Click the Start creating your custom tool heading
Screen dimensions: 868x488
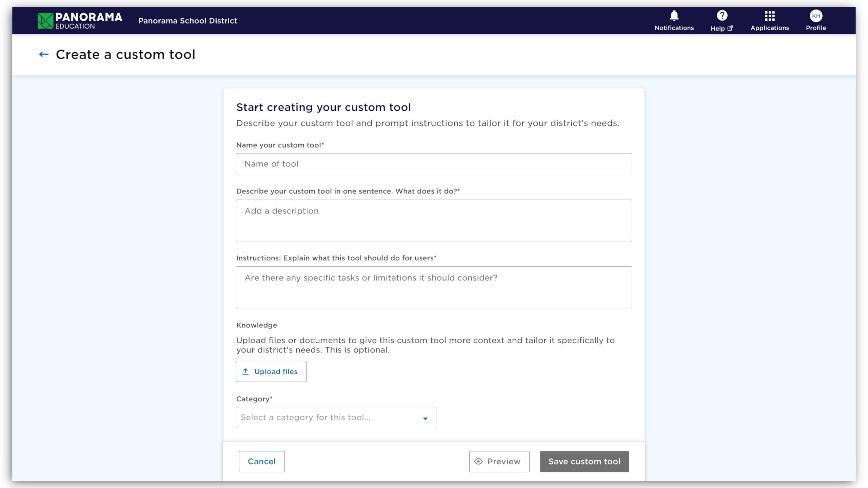point(323,107)
